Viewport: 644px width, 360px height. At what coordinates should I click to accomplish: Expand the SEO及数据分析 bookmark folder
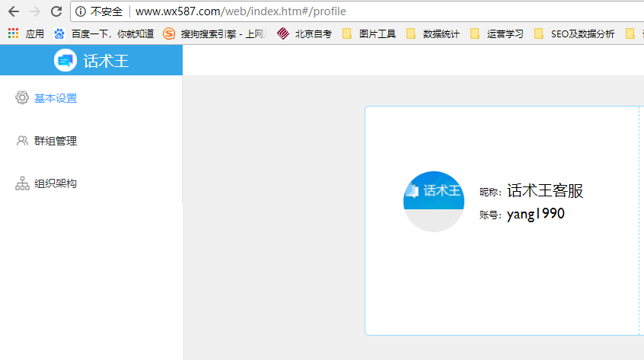[575, 33]
